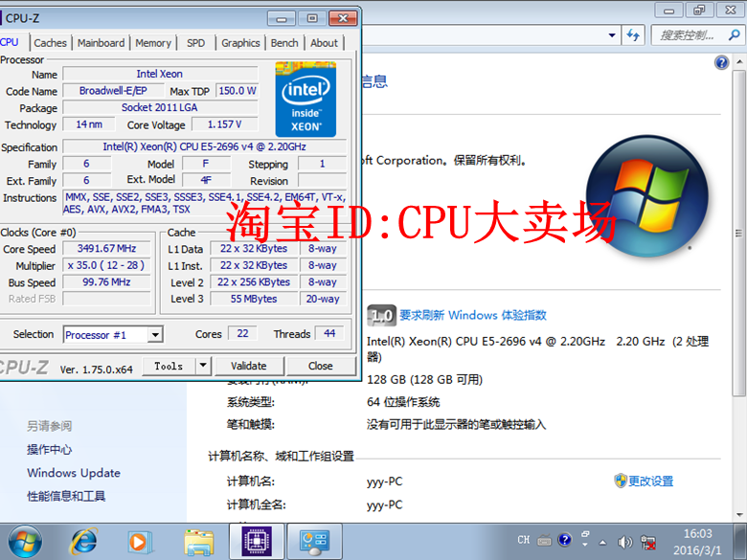Open the Mainboard tab
Image resolution: width=747 pixels, height=560 pixels.
click(101, 43)
